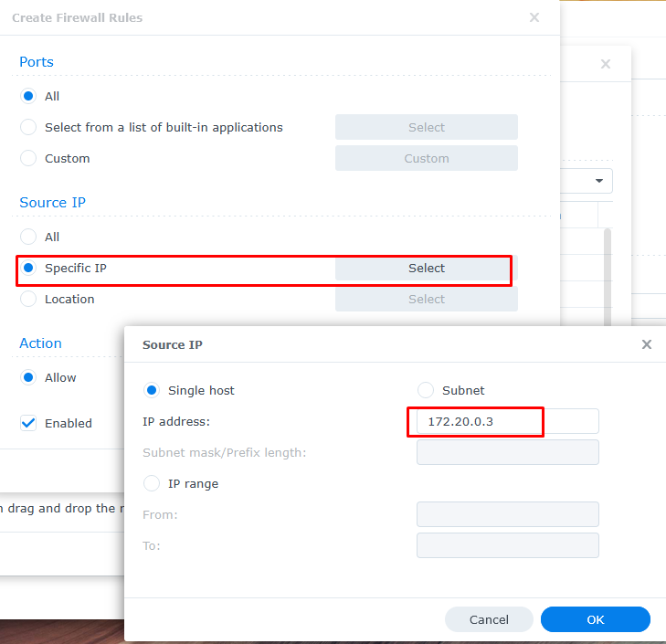Screen dimensions: 666x644
Task: Cancel the Source IP dialog
Action: click(x=489, y=619)
